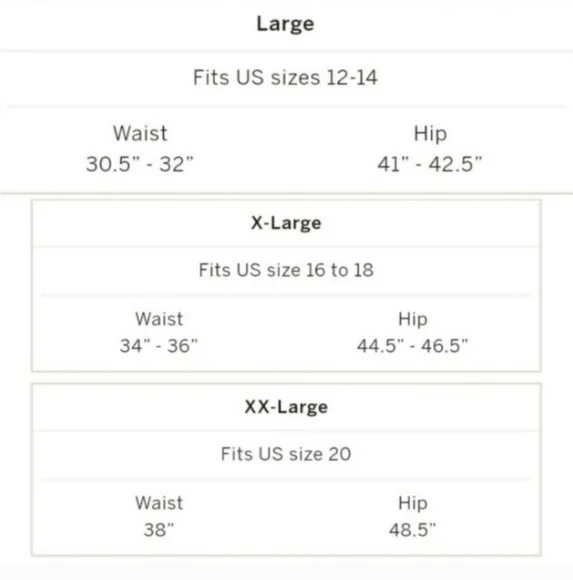Select X-Large waist measurement 34" - 36"
Screen dimensions: 573x580
pos(159,346)
